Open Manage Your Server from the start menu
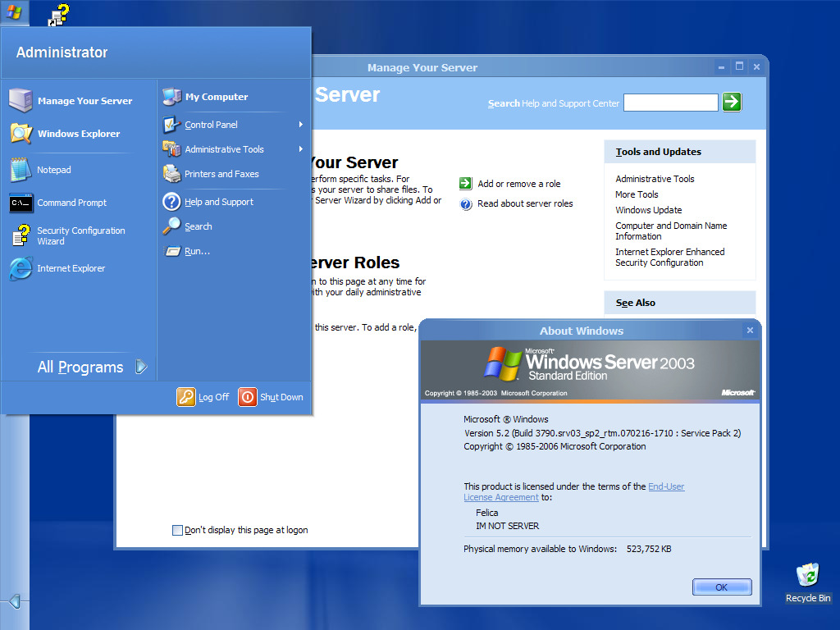The width and height of the screenshot is (840, 630). coord(71,101)
